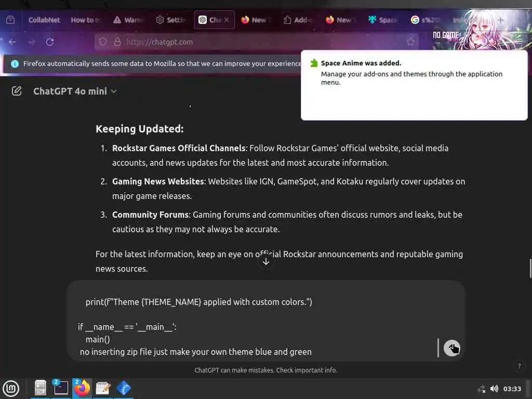Screen dimensions: 532x399
Task: Click the 03:33 clock
Action: click(512, 389)
